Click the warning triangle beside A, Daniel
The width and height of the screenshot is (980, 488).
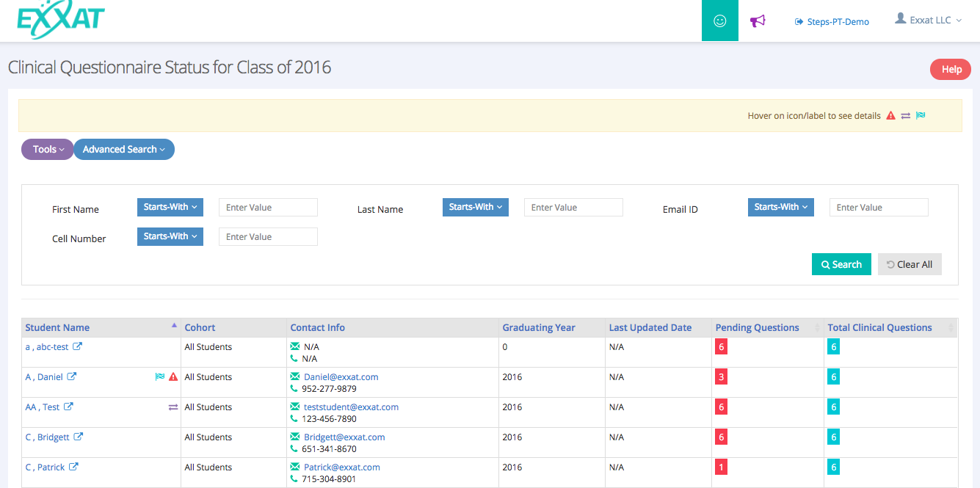pos(173,376)
